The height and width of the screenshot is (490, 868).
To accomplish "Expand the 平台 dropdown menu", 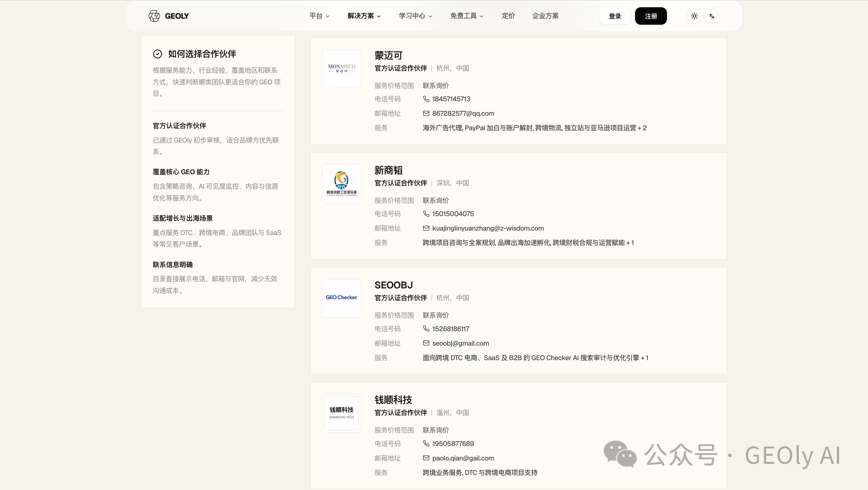I will [x=319, y=16].
